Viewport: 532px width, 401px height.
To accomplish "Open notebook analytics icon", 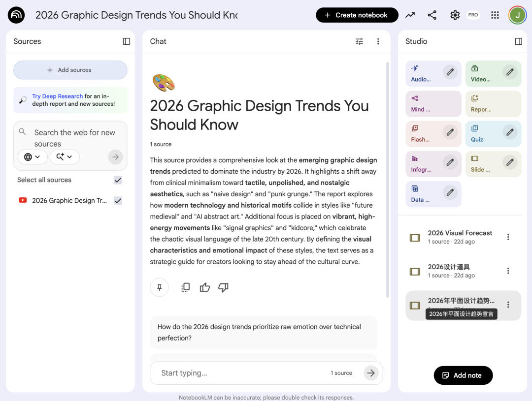I will coord(410,15).
